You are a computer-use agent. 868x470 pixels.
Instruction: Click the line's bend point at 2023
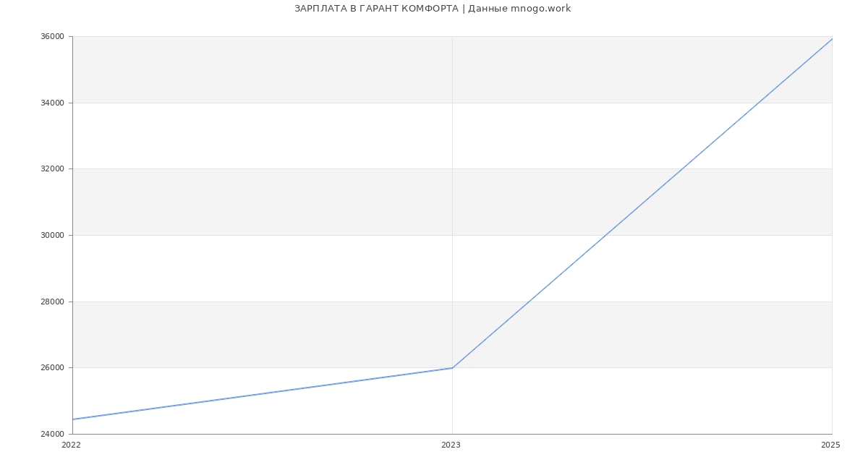(452, 368)
